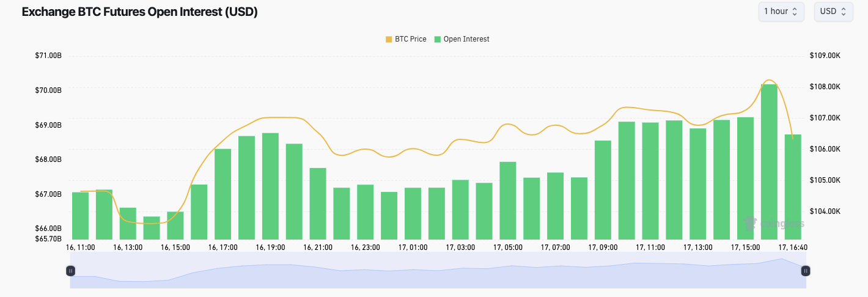This screenshot has height=297, width=868.
Task: Click the green Open Interest legend swatch
Action: click(x=438, y=39)
